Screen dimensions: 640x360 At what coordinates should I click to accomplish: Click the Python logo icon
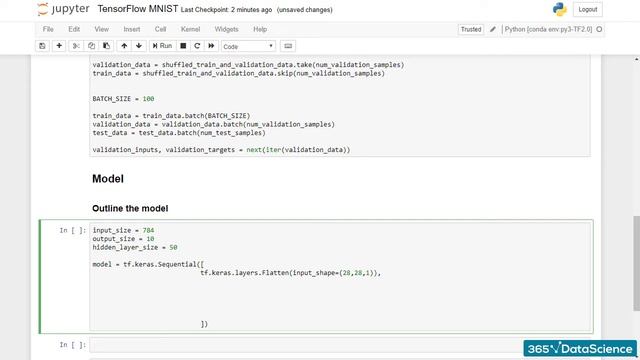tap(560, 9)
